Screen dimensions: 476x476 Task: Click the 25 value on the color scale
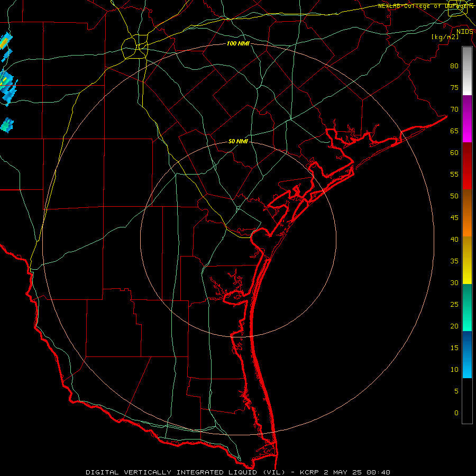454,305
